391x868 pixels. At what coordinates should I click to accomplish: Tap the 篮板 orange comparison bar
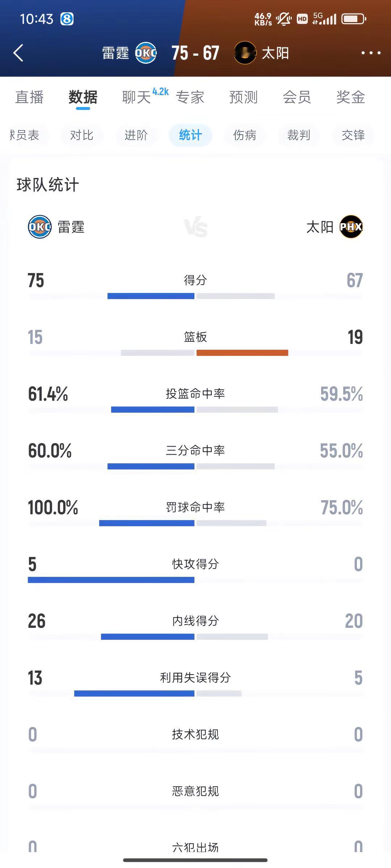pos(242,353)
